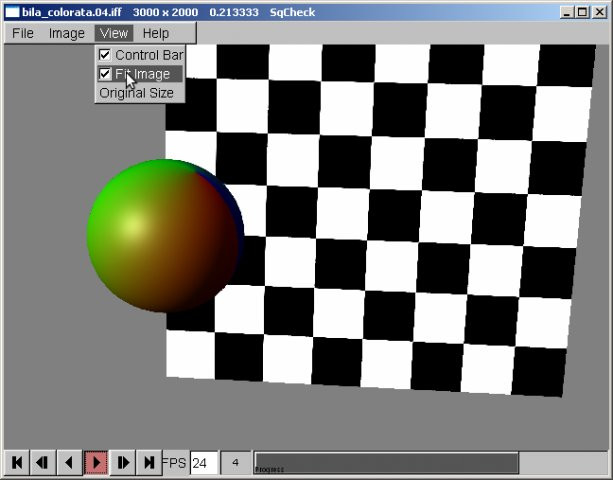
Task: Maximize the SqCheck window
Action: click(x=582, y=12)
